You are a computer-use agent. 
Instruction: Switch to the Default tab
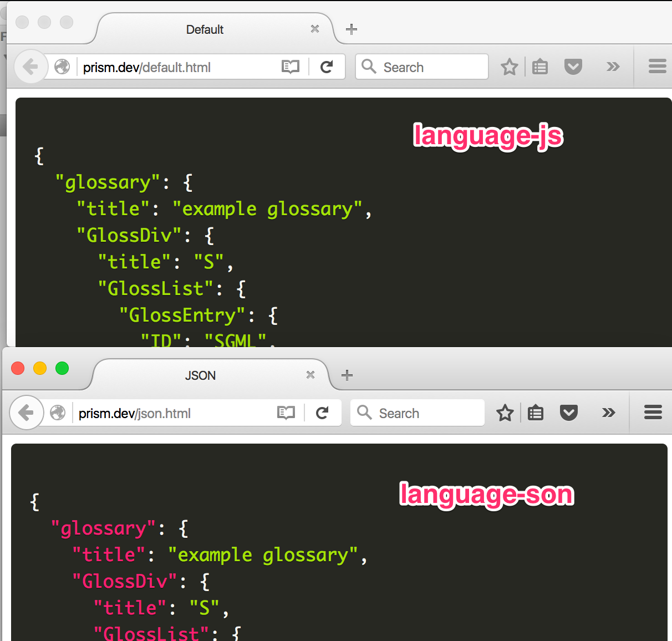pyautogui.click(x=205, y=29)
